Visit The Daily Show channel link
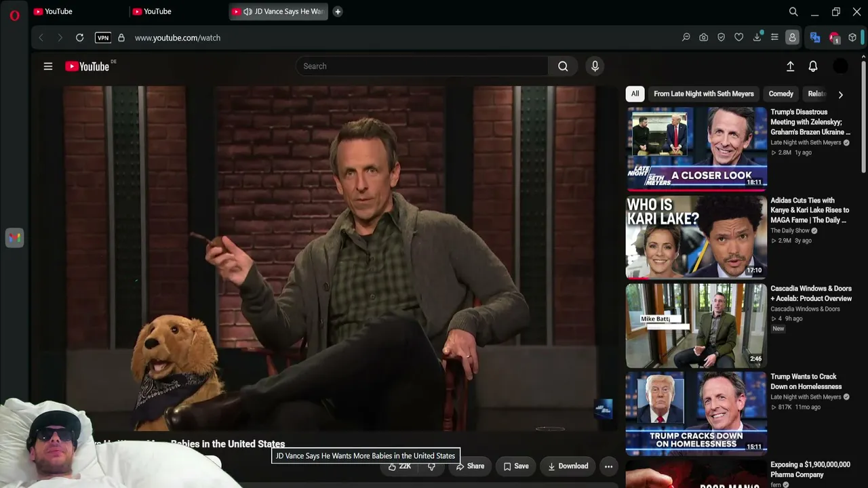Image resolution: width=868 pixels, height=488 pixels. click(x=790, y=230)
